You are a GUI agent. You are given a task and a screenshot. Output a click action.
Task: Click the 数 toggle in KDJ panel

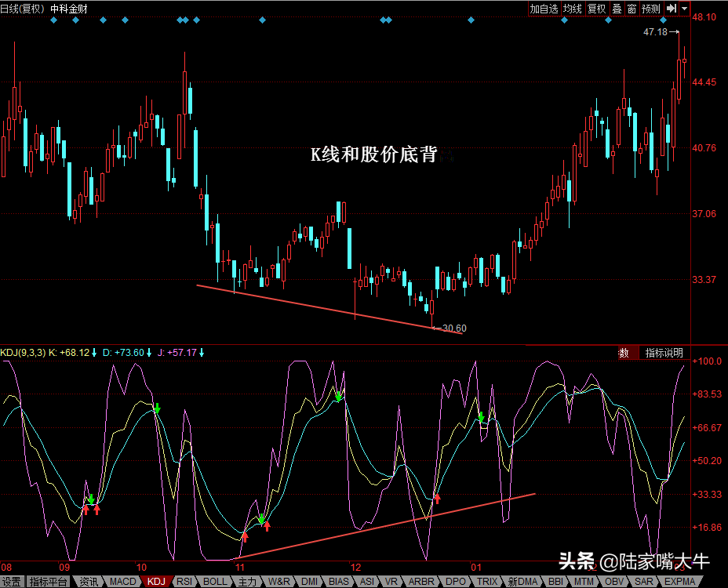(624, 353)
